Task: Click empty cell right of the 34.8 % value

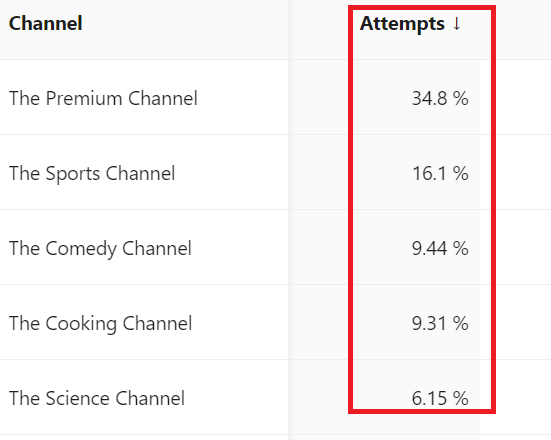Action: [524, 97]
